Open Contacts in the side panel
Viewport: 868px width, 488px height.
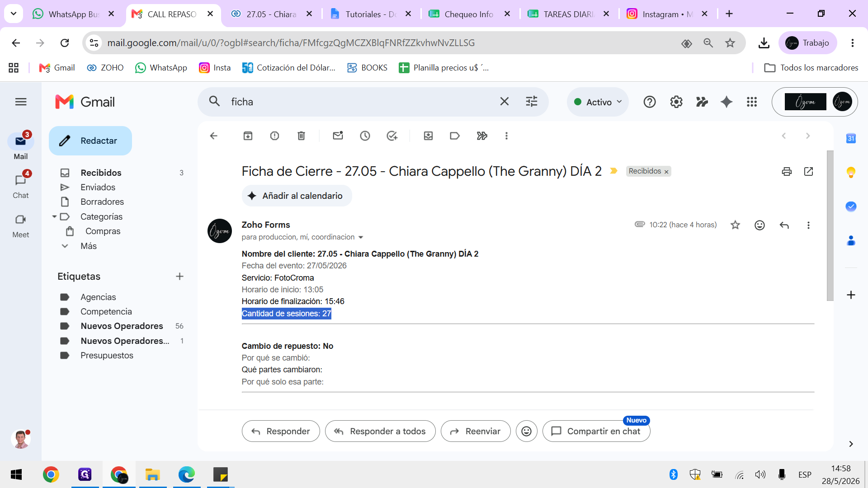(x=851, y=241)
